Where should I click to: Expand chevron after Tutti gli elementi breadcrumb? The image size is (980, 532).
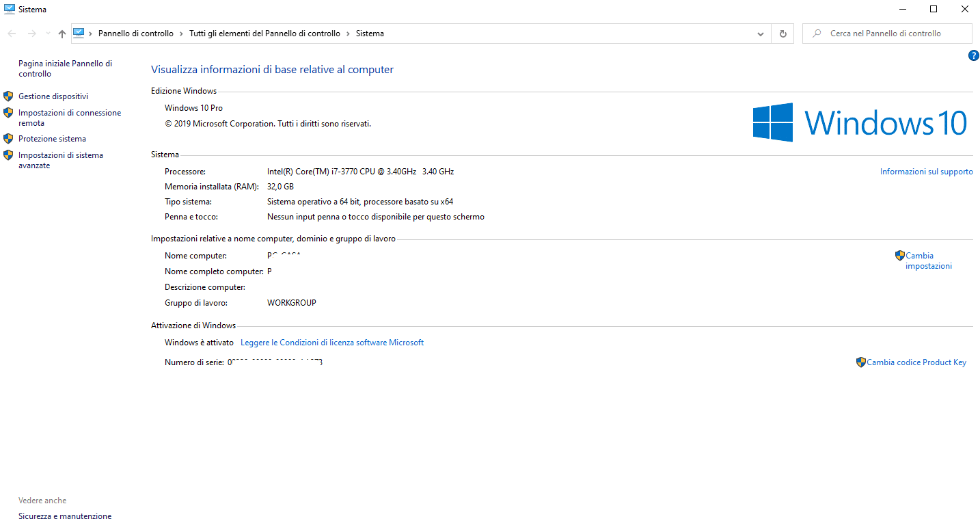coord(348,34)
